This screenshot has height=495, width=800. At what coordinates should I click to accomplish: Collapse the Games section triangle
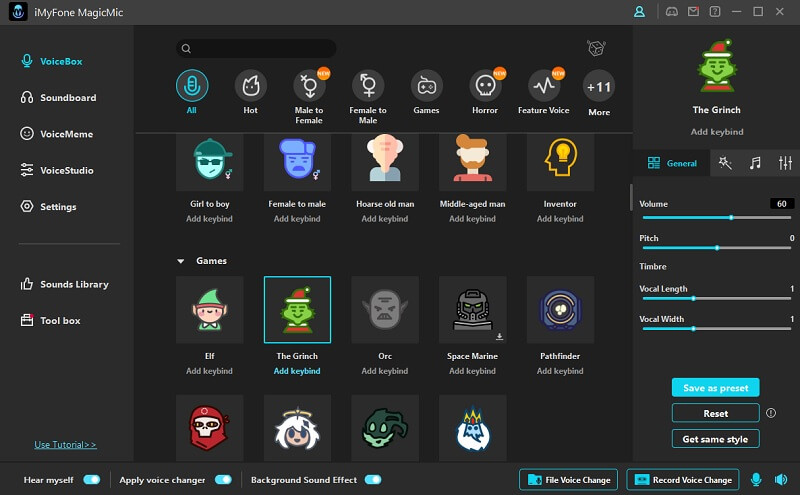click(181, 261)
